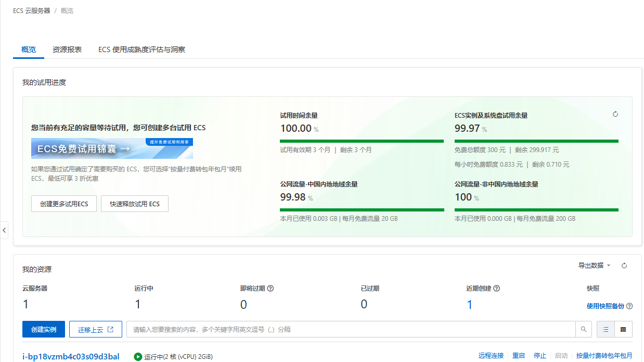644x362 pixels.
Task: Click the blue 创建实例 button
Action: click(44, 329)
